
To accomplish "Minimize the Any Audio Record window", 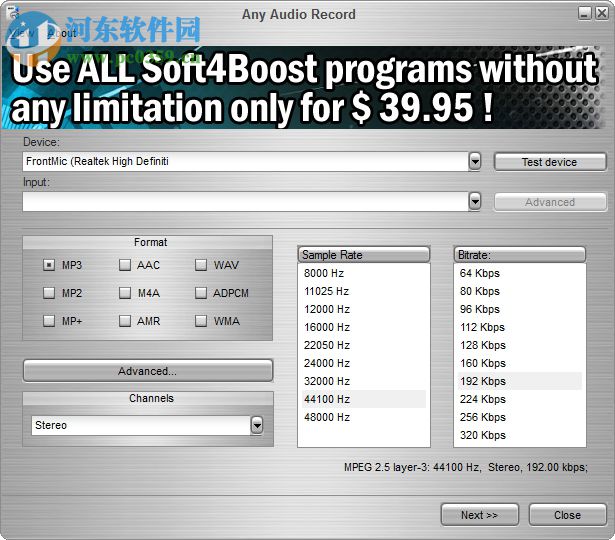I will tap(584, 13).
